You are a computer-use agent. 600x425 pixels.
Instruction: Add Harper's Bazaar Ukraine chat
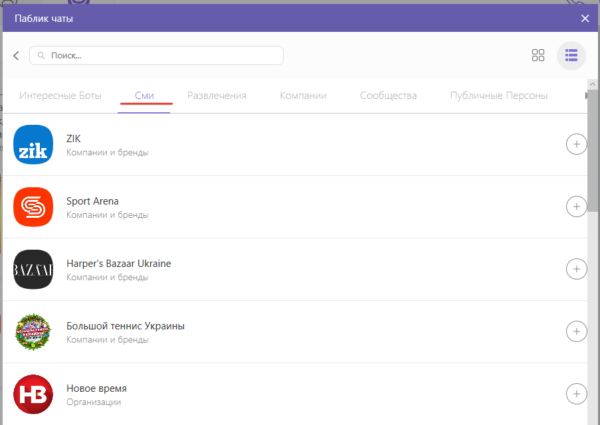coord(576,269)
